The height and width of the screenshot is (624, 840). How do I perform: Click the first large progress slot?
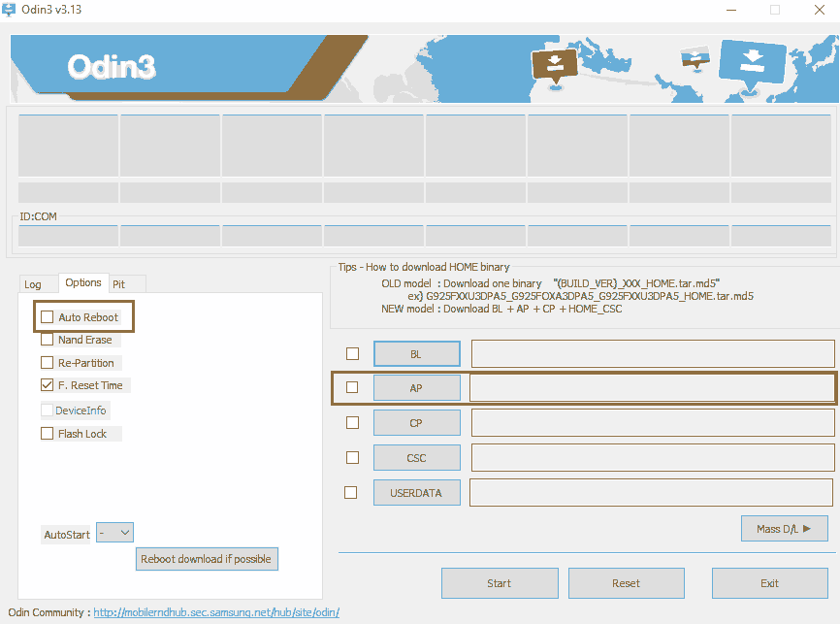68,146
